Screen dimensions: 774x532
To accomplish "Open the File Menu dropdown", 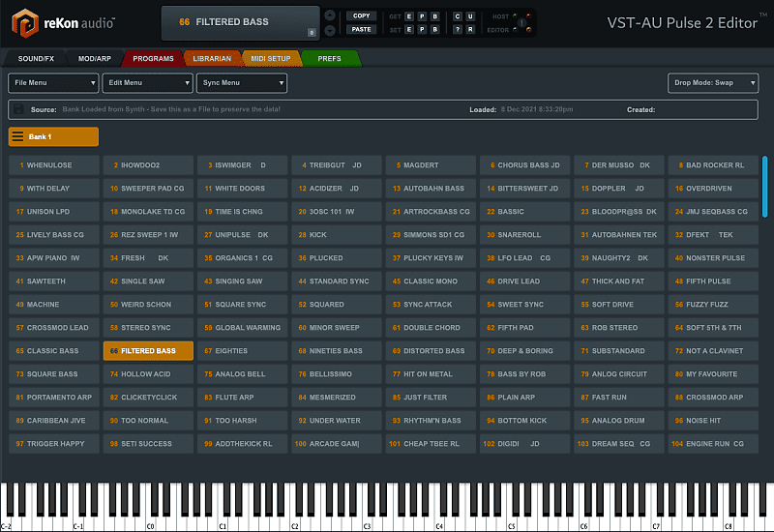I will click(x=53, y=83).
